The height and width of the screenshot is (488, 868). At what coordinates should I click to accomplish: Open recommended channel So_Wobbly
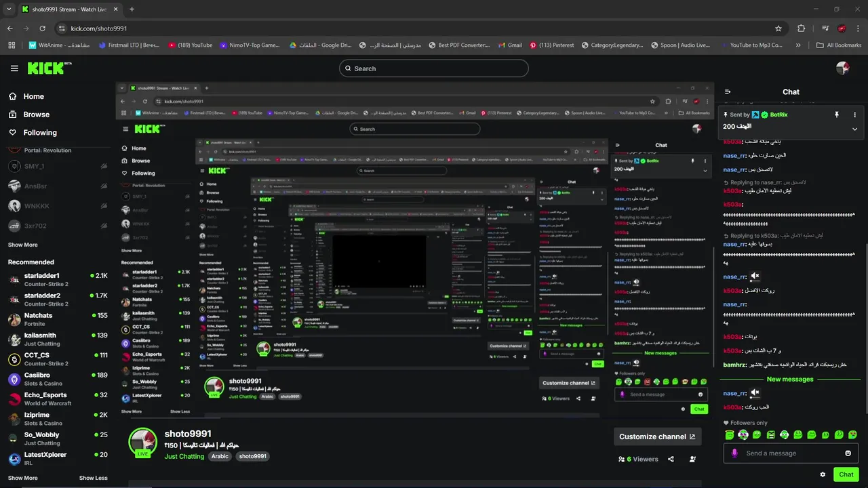pyautogui.click(x=58, y=439)
